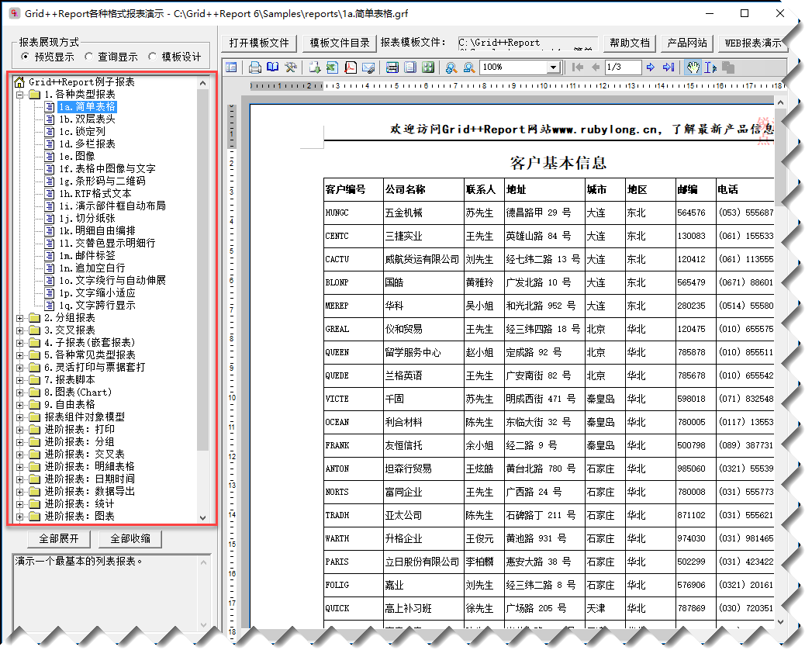This screenshot has width=812, height=657.
Task: Open the zoom percentage dropdown
Action: tap(554, 67)
